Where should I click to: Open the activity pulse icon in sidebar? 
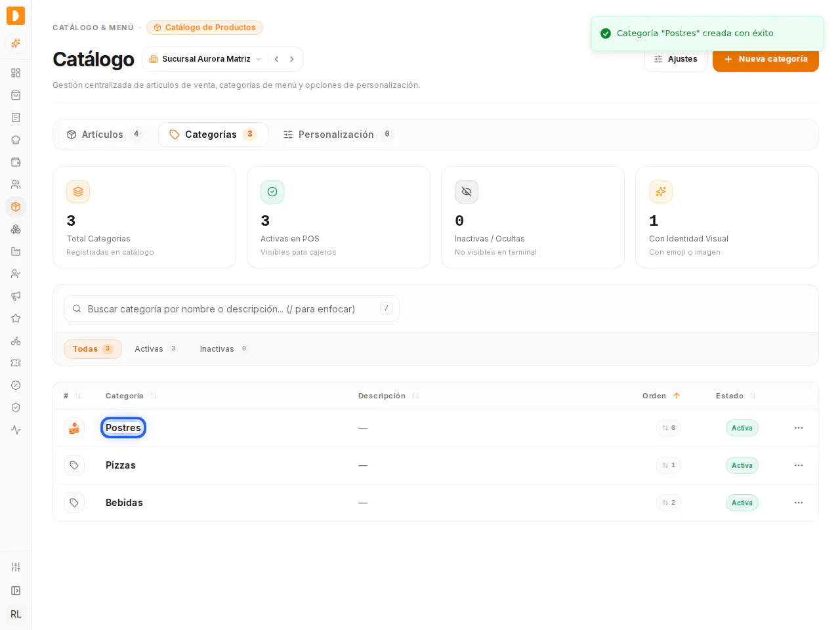(16, 430)
